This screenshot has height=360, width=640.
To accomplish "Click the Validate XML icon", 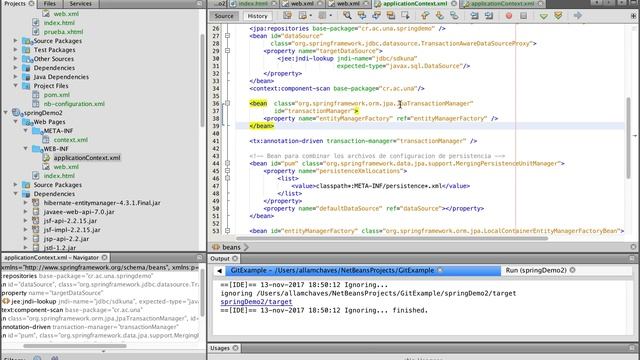I will (x=558, y=16).
